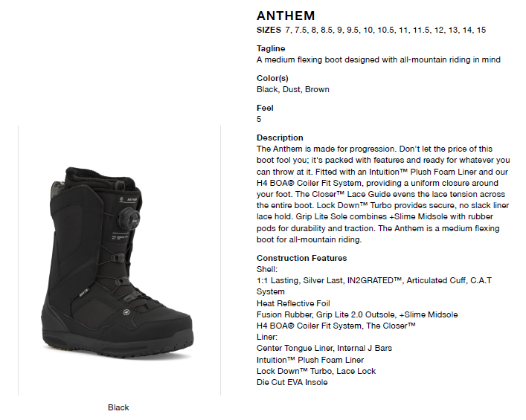This screenshot has height=420, width=526.
Task: Click the ANTHEM product title
Action: click(286, 16)
